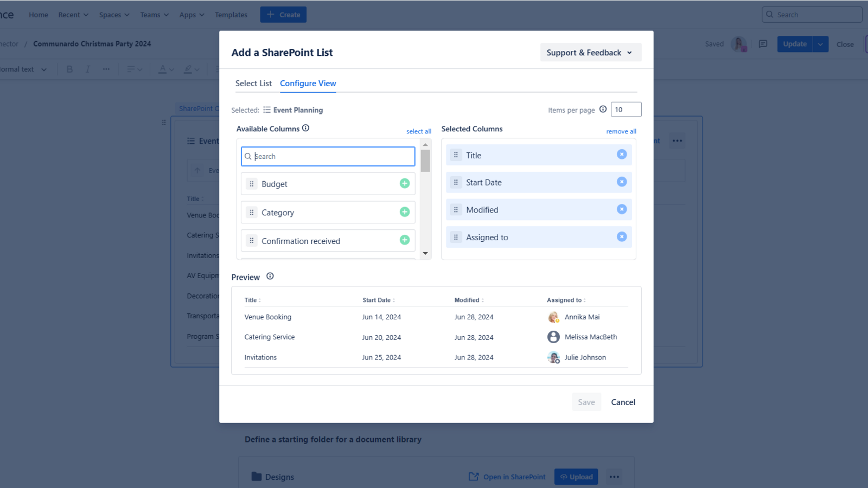Sort preview by Assigned to header
This screenshot has width=868, height=488.
[x=566, y=300]
